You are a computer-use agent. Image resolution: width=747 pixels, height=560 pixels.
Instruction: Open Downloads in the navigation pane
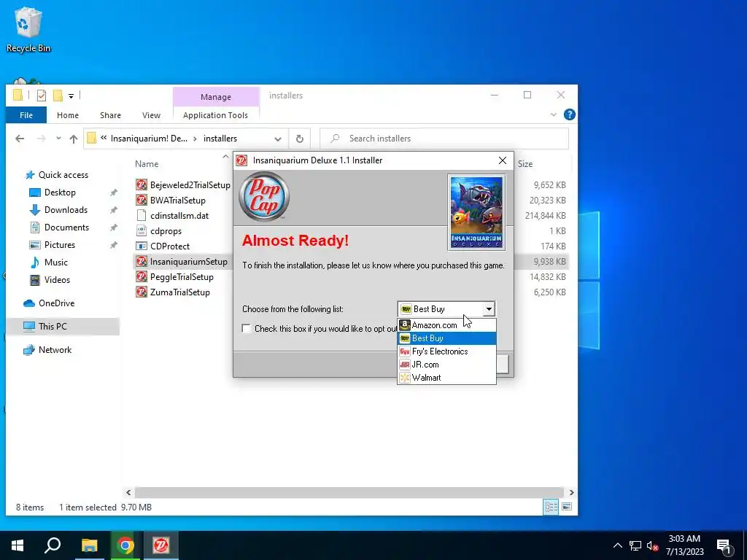point(66,210)
